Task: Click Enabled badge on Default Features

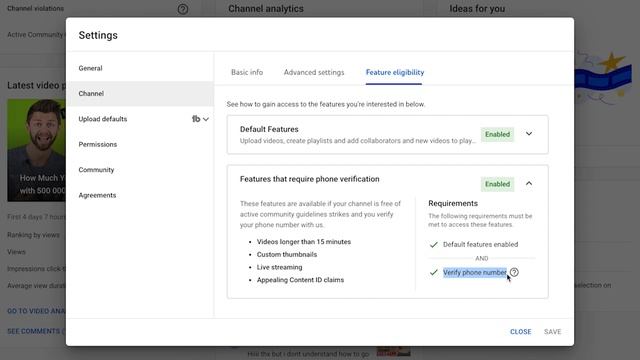Action: (497, 134)
